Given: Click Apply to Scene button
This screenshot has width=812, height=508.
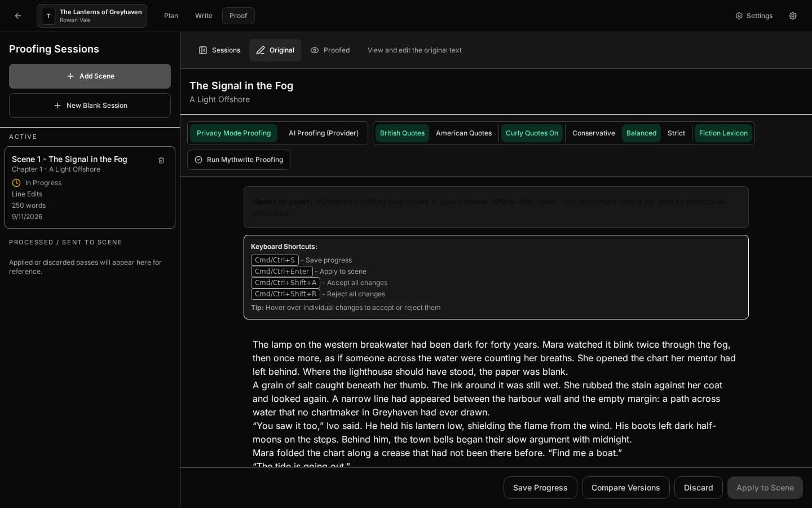Looking at the screenshot, I should 765,488.
